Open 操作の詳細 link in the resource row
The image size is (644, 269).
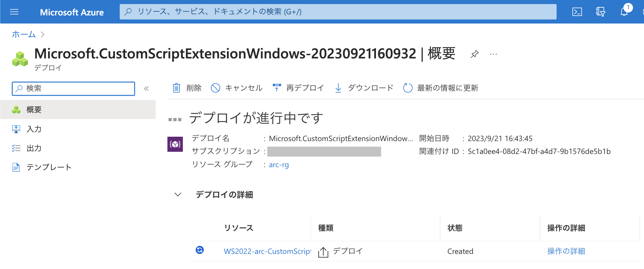pos(566,251)
